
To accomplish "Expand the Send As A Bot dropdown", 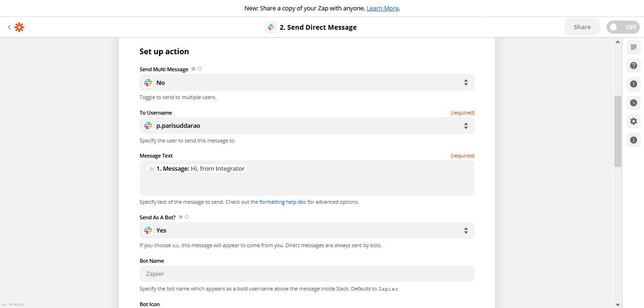I will coord(307,230).
